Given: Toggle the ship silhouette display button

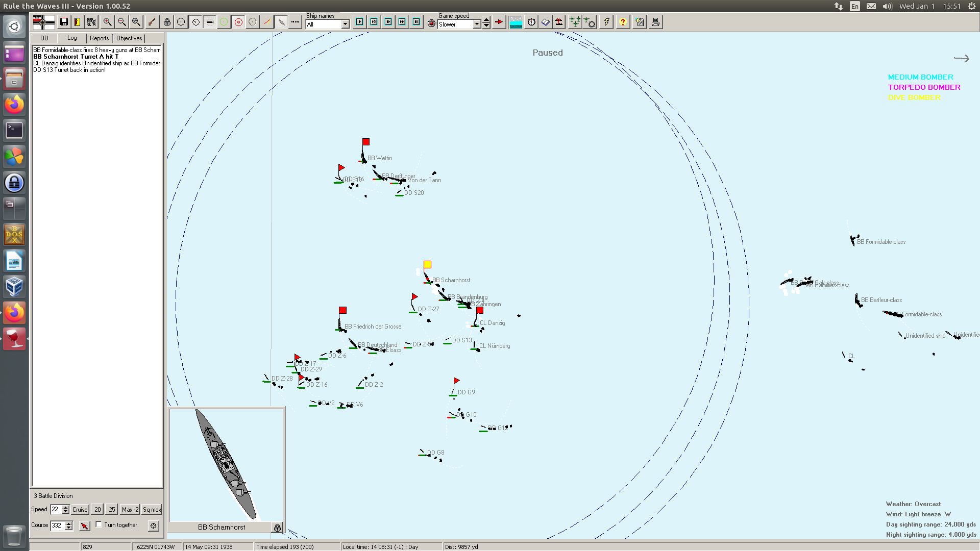Looking at the screenshot, I should pos(210,22).
